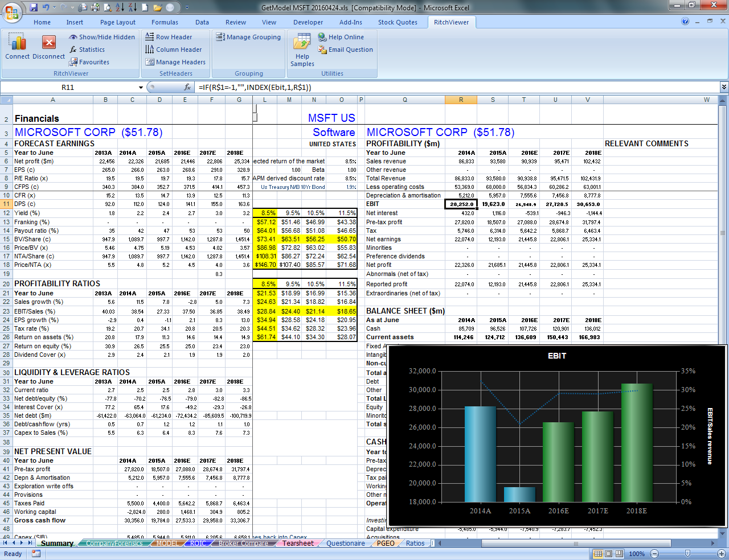Click the macro record icon in status bar
729x560 pixels.
(x=36, y=554)
